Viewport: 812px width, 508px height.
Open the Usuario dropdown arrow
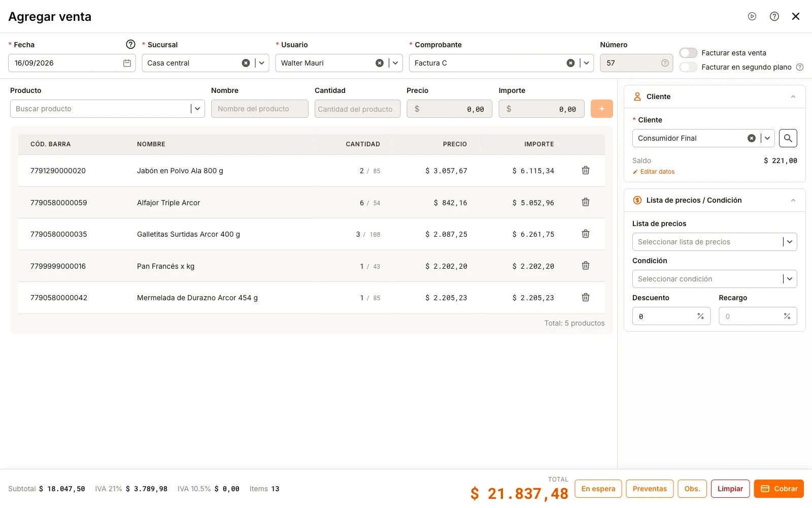coord(395,63)
